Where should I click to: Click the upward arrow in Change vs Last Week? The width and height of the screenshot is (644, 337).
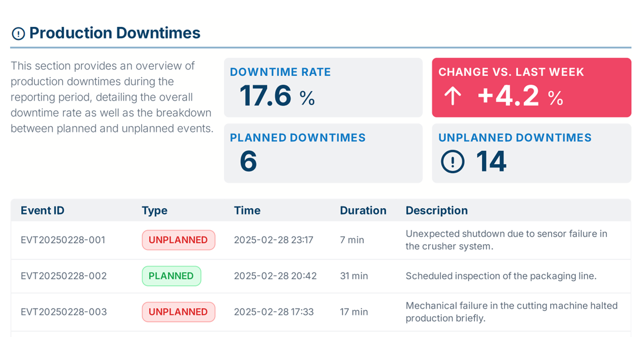(x=452, y=95)
